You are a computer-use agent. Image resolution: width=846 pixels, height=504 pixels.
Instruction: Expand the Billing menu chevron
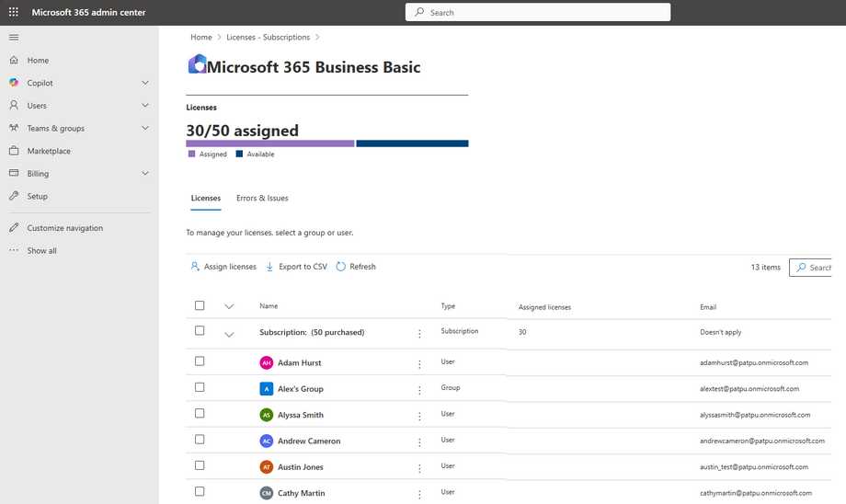click(145, 174)
